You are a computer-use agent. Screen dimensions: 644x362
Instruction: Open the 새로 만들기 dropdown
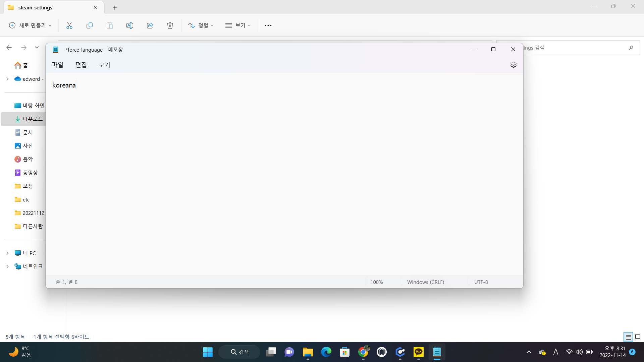click(30, 25)
